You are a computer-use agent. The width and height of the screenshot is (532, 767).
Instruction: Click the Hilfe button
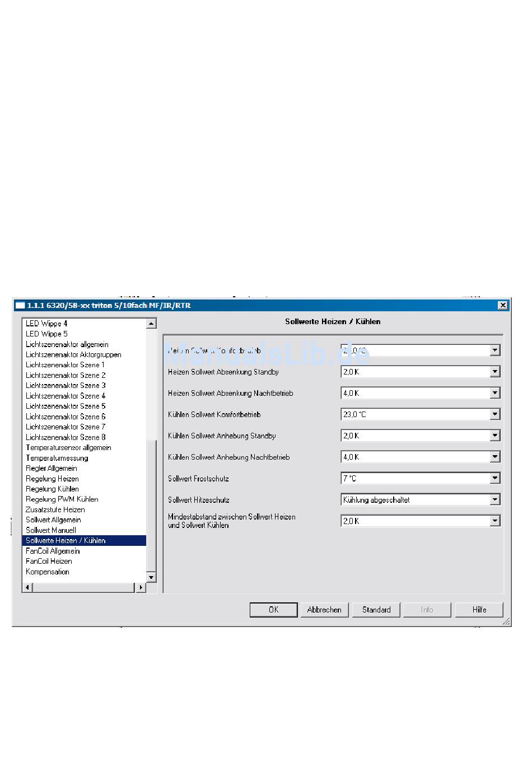479,610
